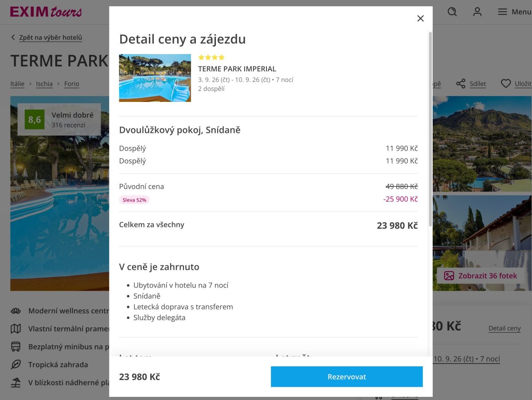532x400 pixels.
Task: Open the Detail ceny link
Action: 505,328
